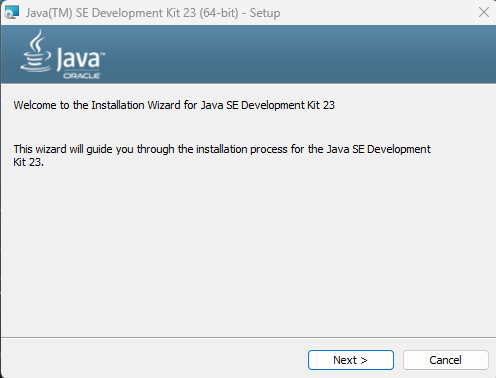Click the "Java SE Development Kit 23" heading text
This screenshot has height=378, width=496.
[x=268, y=105]
